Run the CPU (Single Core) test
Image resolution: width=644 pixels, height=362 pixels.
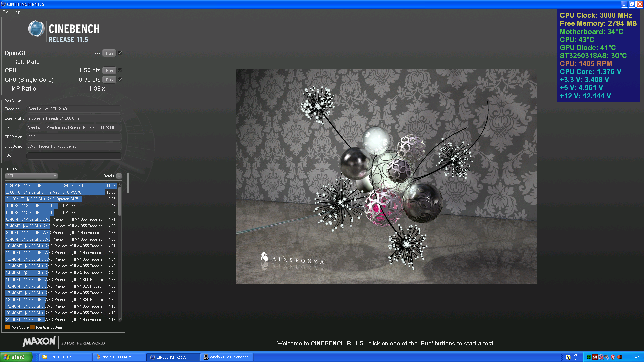click(109, 80)
